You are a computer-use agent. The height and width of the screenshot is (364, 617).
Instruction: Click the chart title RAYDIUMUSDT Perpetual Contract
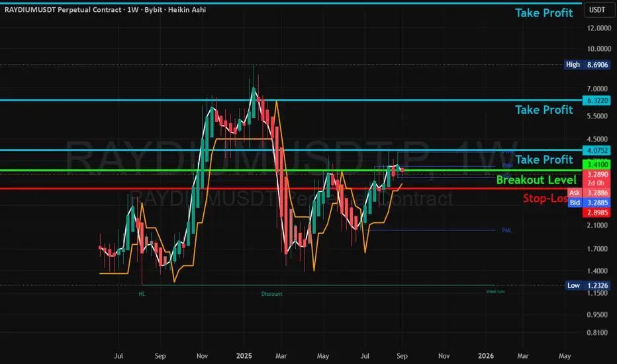pyautogui.click(x=63, y=10)
